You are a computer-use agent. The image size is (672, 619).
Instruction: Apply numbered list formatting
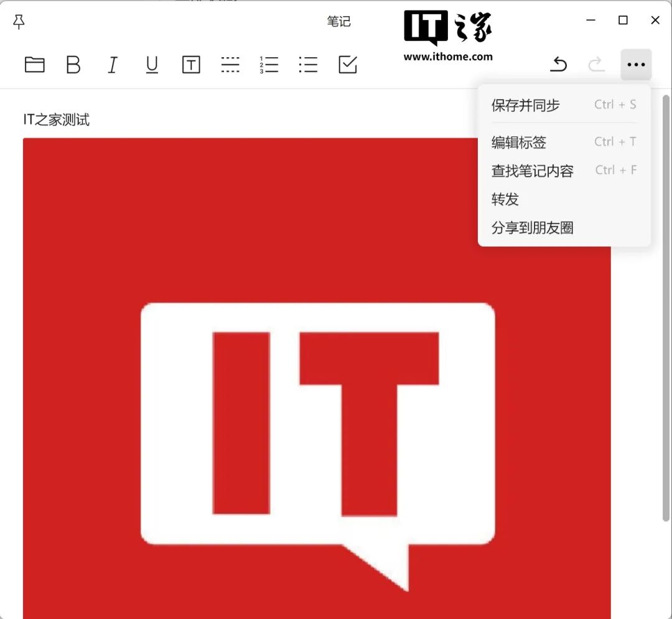[269, 65]
